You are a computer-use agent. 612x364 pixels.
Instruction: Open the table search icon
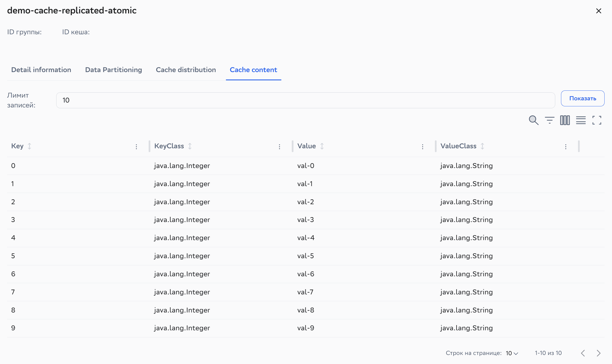tap(533, 120)
